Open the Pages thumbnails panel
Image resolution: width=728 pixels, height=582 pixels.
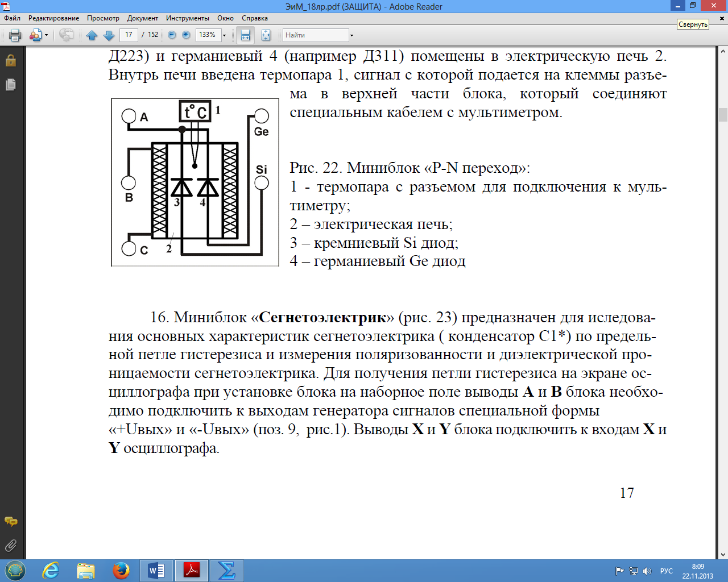pos(11,85)
